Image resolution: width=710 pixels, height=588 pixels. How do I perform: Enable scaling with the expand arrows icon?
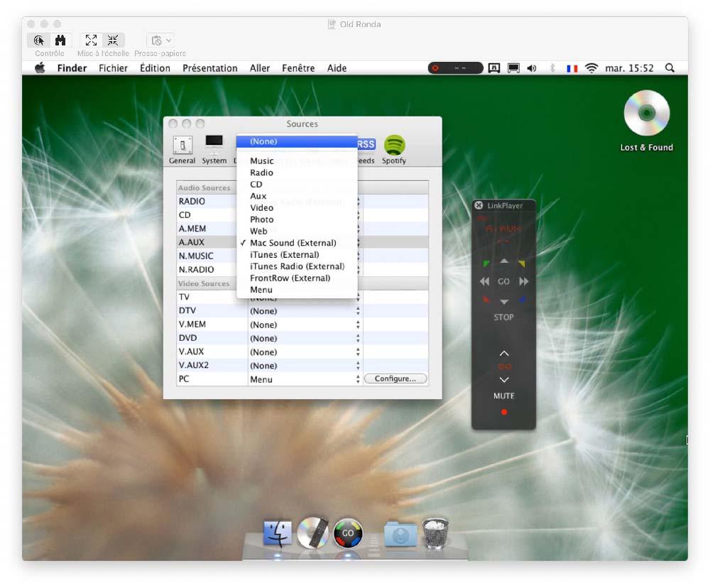[91, 40]
